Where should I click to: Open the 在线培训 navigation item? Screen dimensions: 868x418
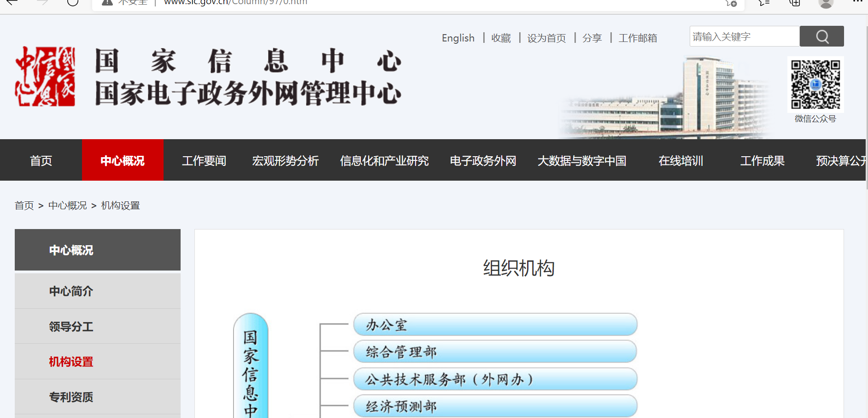tap(681, 160)
